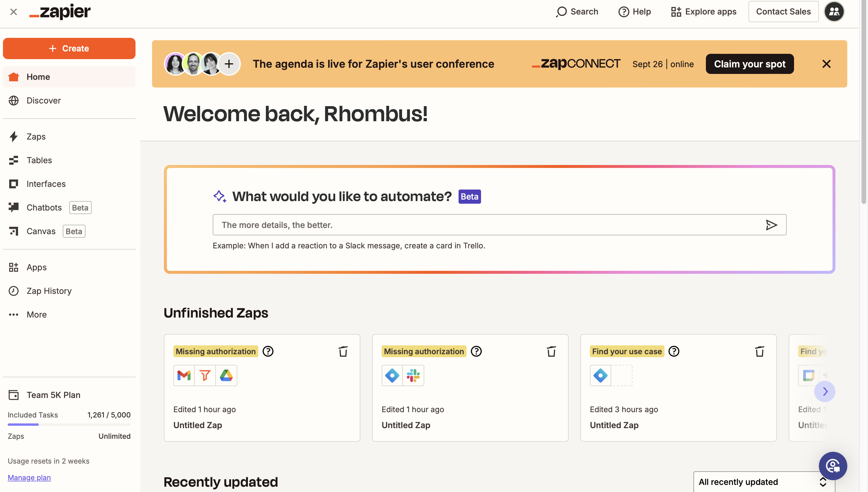The image size is (868, 492).
Task: Open the account avatar menu
Action: tap(834, 12)
